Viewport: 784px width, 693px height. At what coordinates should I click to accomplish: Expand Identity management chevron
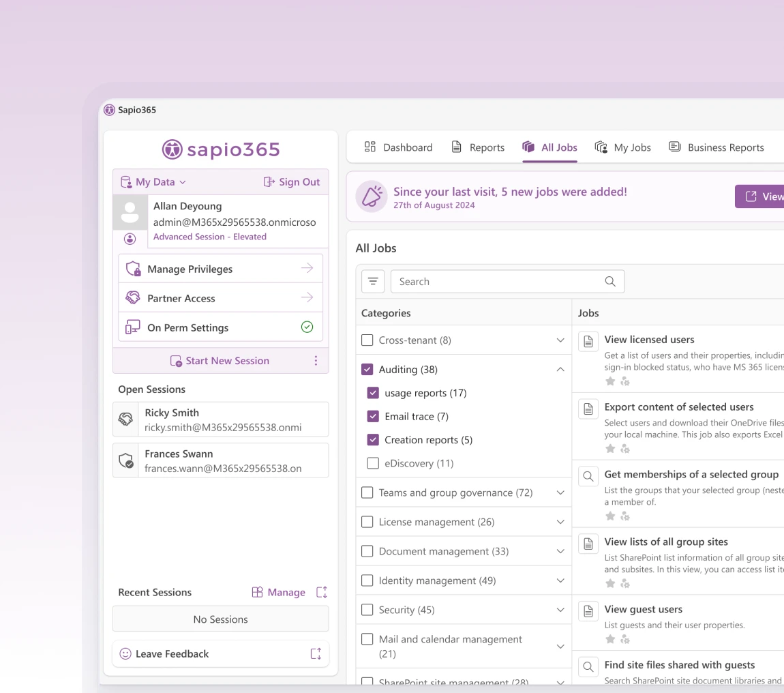560,580
